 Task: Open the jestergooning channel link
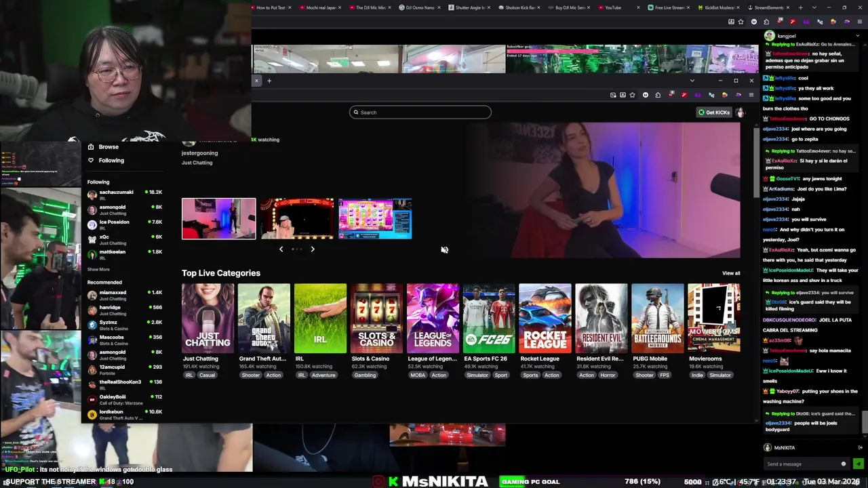pos(199,153)
